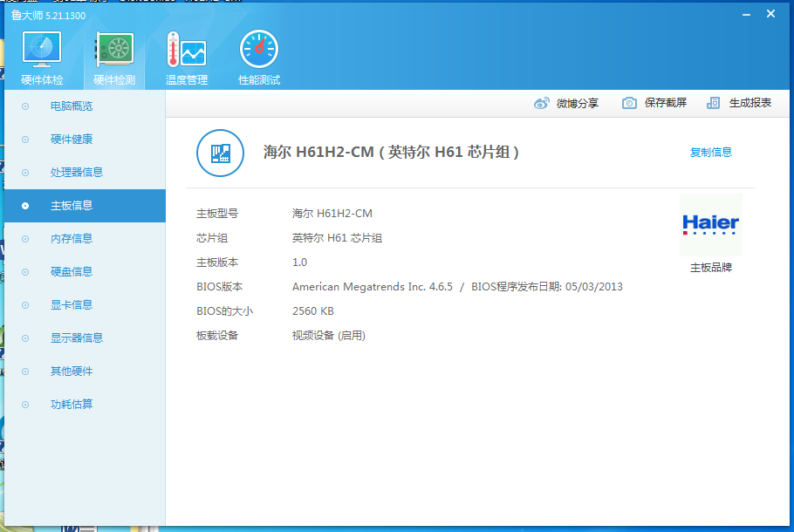Click the camera icon for 保存截屏
794x532 pixels.
pos(629,103)
